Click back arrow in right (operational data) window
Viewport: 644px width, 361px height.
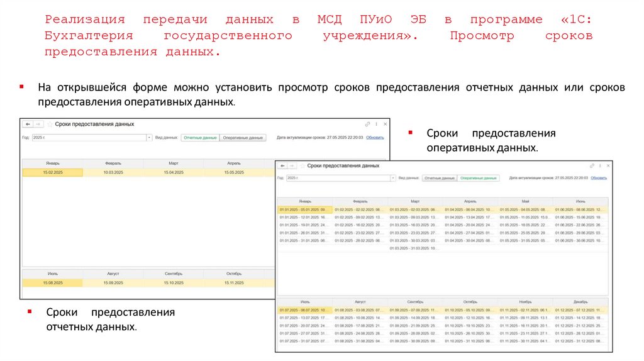(282, 165)
